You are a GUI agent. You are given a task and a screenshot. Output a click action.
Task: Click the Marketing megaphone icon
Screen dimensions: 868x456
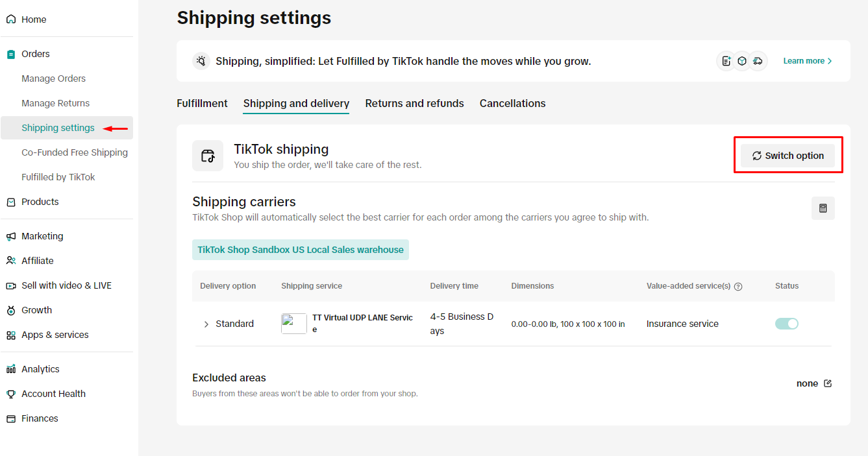11,236
